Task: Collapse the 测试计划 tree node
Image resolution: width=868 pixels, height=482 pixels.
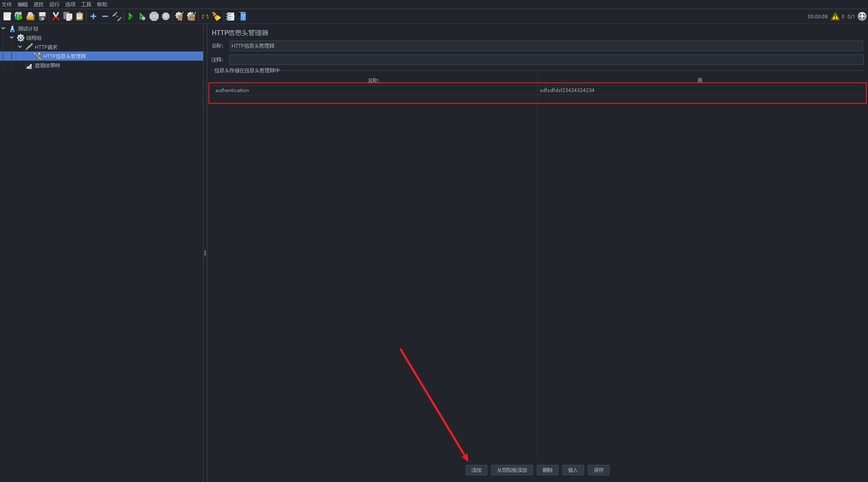Action: 3,28
